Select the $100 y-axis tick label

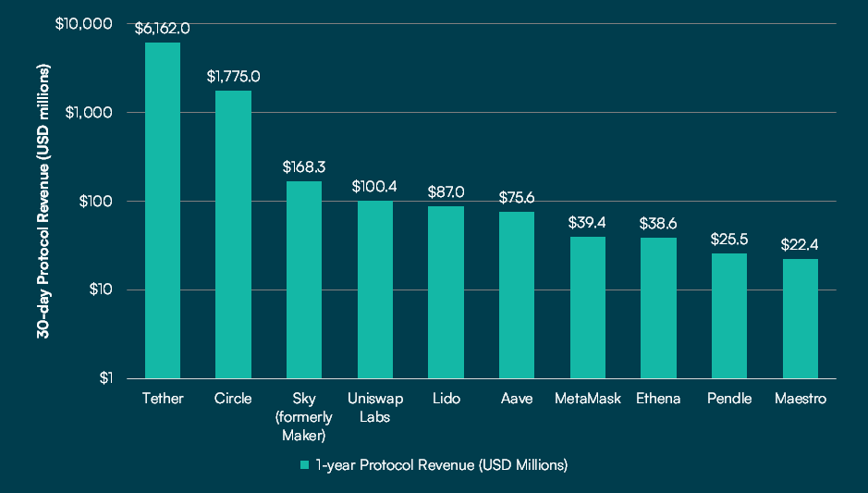(95, 201)
